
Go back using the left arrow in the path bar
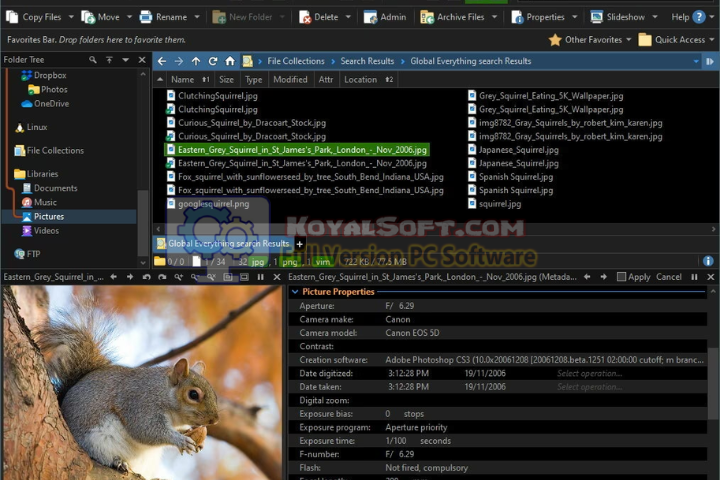(162, 61)
